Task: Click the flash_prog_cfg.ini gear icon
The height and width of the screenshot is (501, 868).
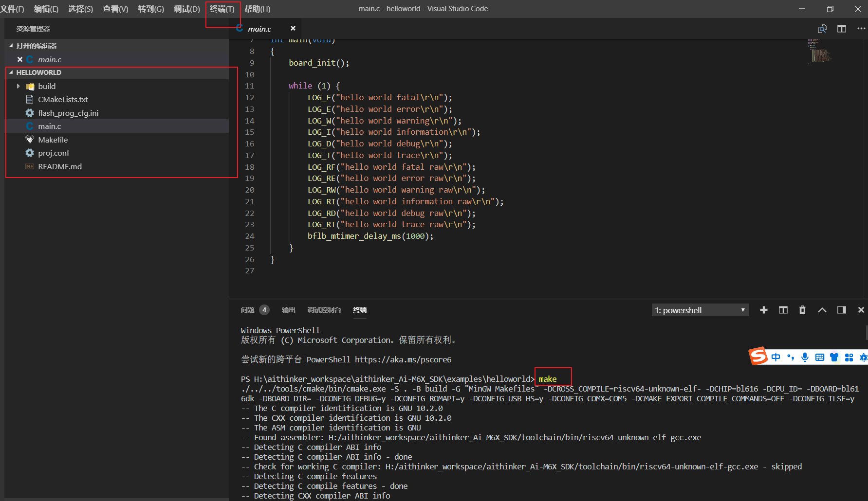Action: (30, 113)
